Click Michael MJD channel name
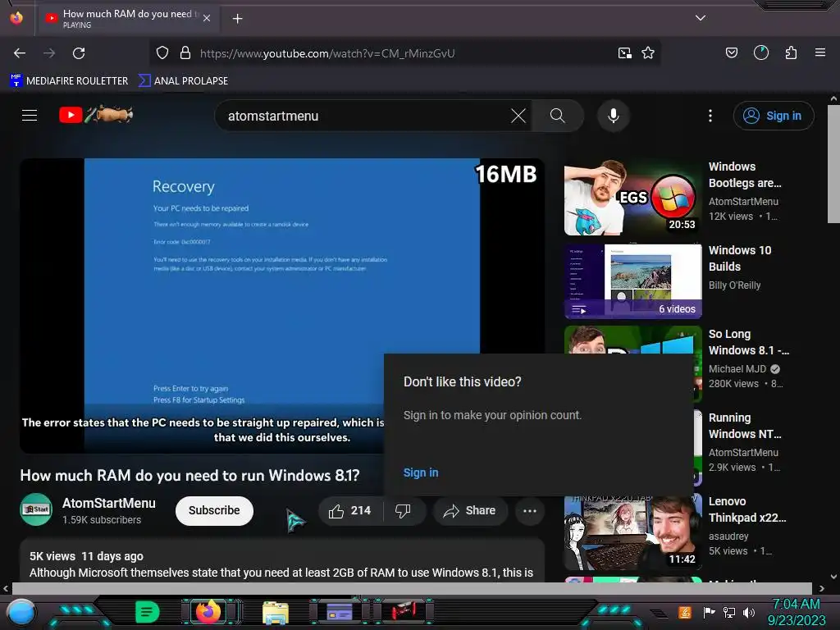This screenshot has height=630, width=840. [737, 368]
